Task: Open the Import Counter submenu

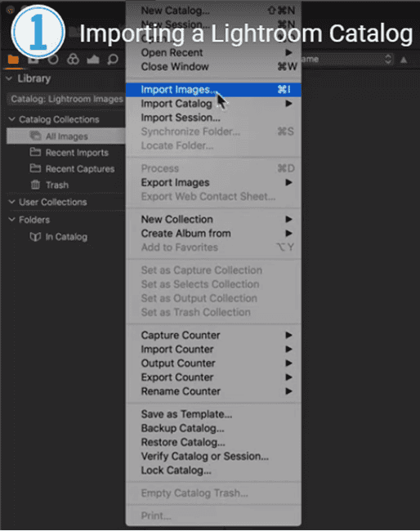Action: point(213,349)
